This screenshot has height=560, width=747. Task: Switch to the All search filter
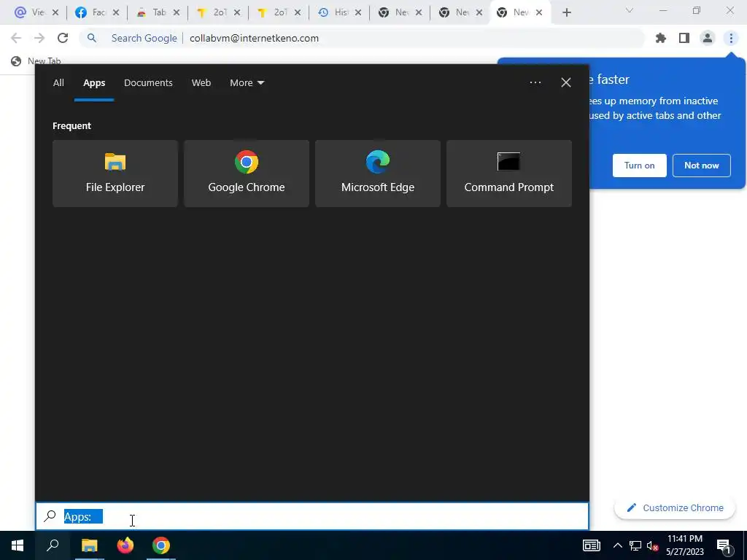[x=58, y=83]
